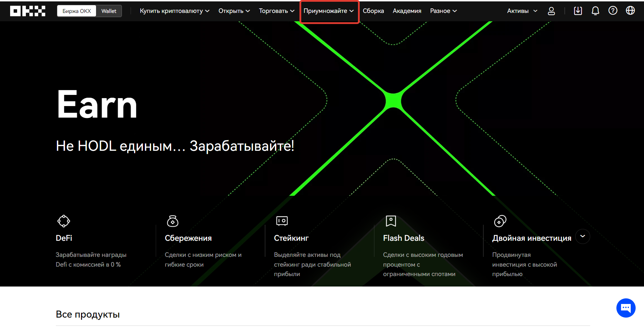Open the DeFi product link
This screenshot has height=327, width=644.
tap(64, 238)
